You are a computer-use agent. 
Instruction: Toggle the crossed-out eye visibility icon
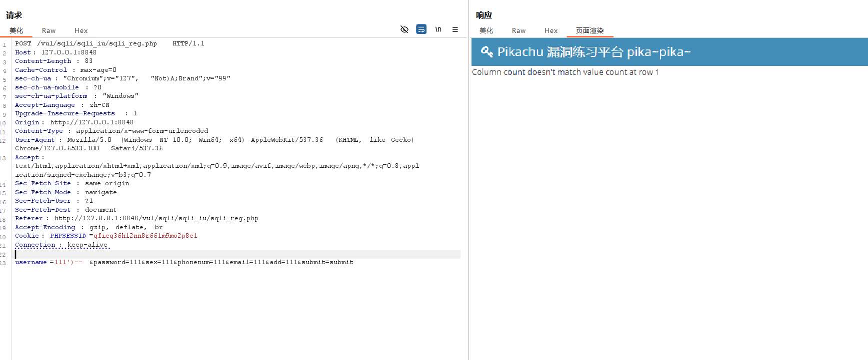click(404, 29)
